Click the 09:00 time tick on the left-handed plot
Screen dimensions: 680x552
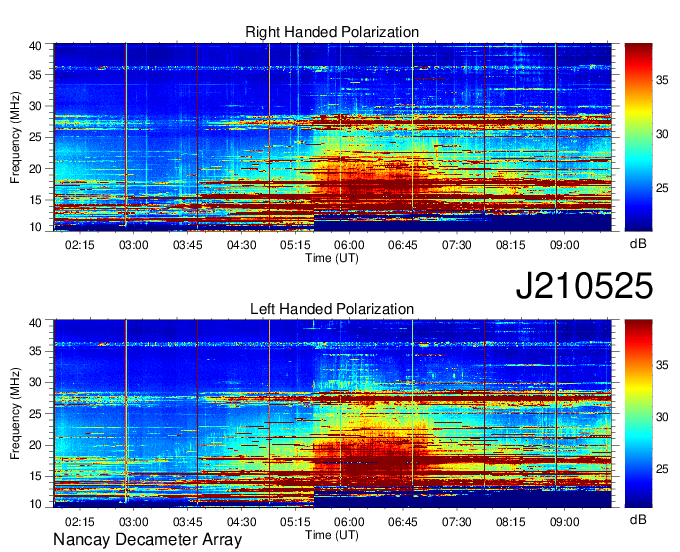tap(565, 522)
